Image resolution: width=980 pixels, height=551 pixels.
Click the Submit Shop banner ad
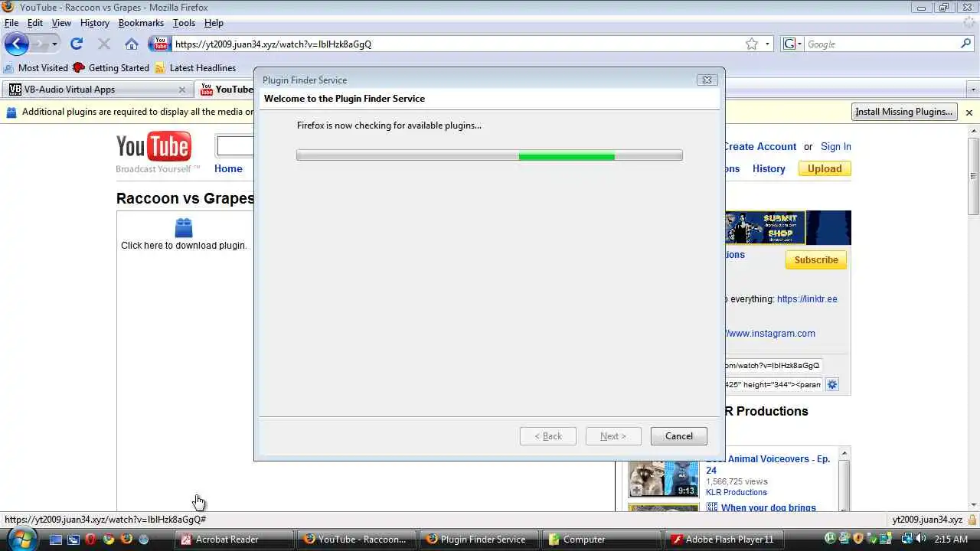coord(788,227)
